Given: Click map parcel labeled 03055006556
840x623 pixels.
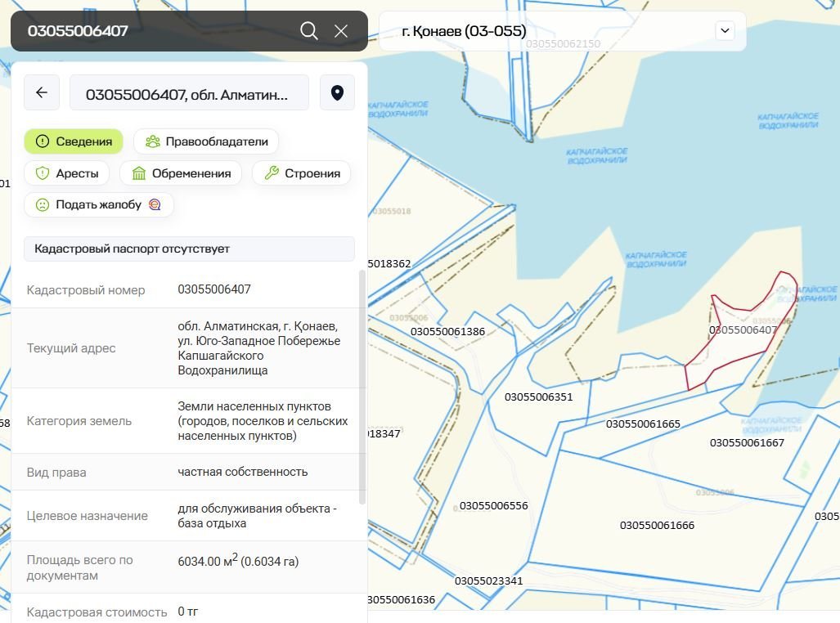Looking at the screenshot, I should (x=493, y=505).
